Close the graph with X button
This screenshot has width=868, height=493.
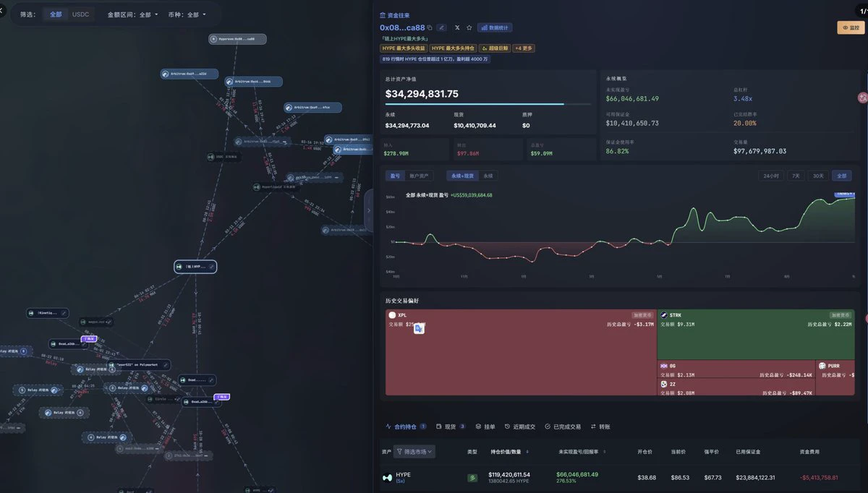point(2,12)
